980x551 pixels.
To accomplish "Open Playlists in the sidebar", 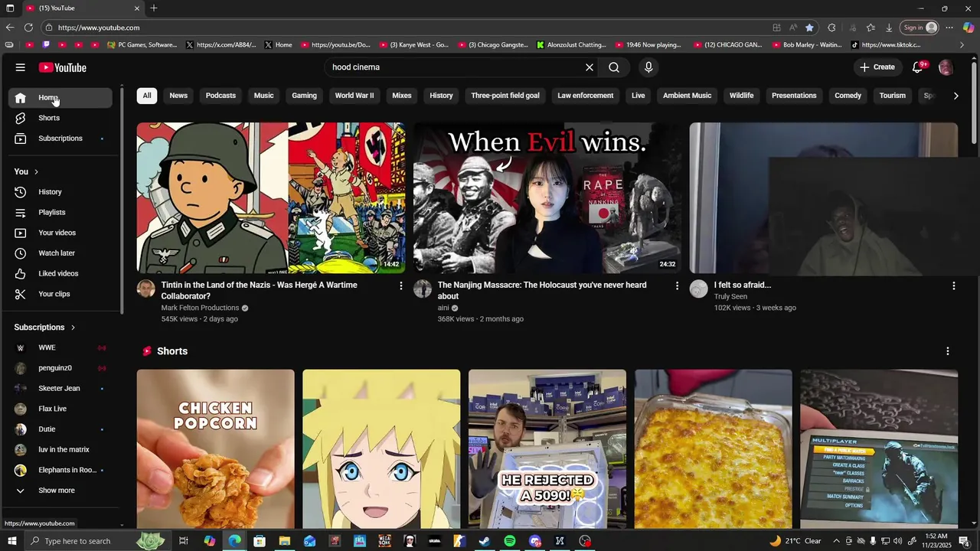I will click(x=60, y=212).
